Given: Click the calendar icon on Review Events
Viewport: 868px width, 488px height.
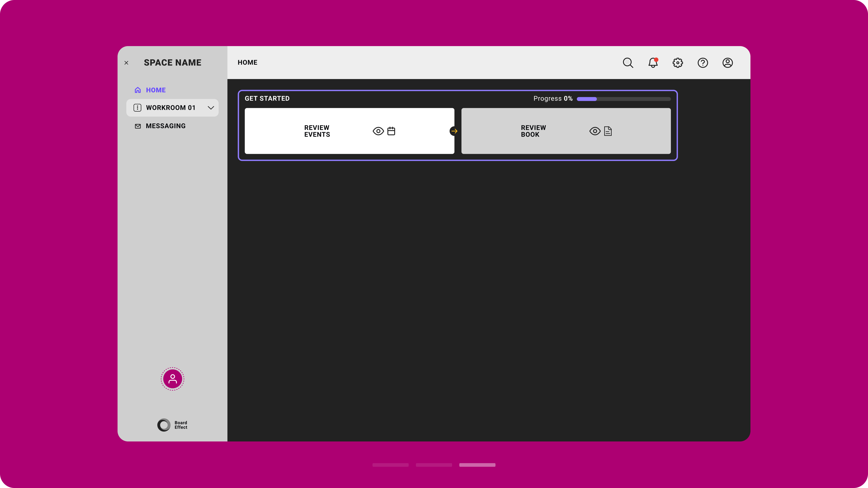Looking at the screenshot, I should pyautogui.click(x=391, y=131).
